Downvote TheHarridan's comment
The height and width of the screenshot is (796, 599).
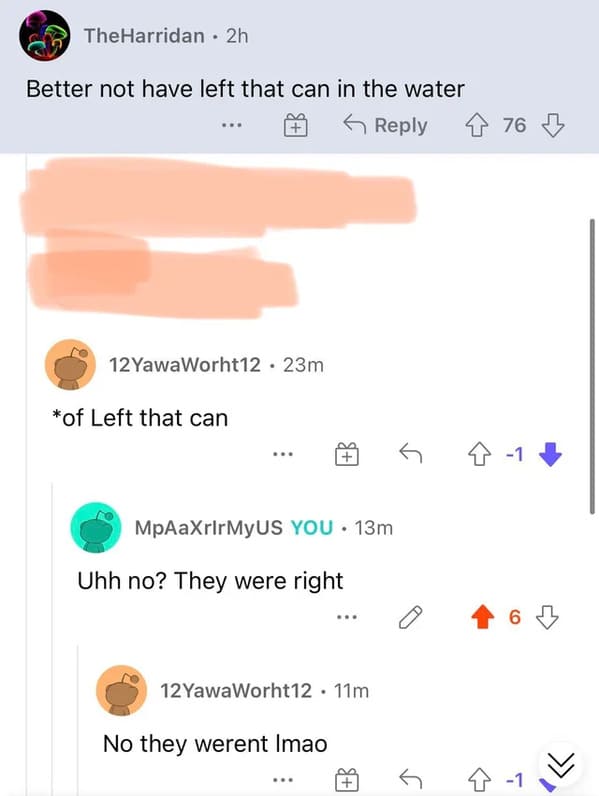coord(553,125)
